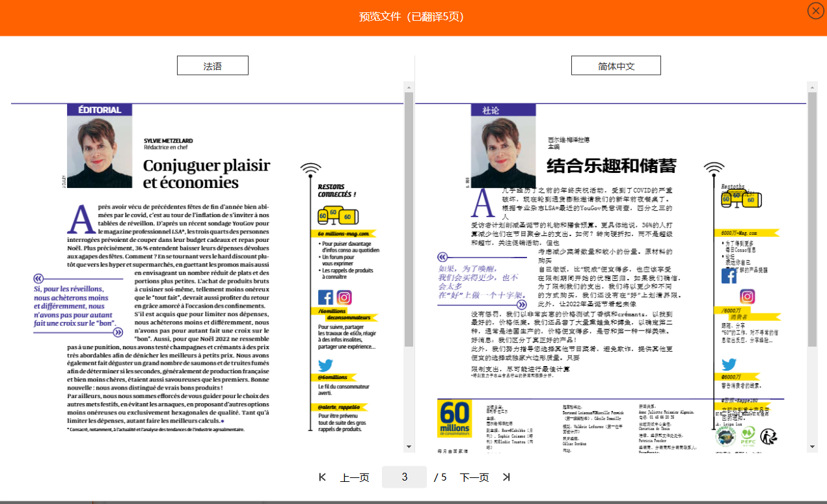
Task: Click the editor portrait in Chinese page
Action: pyautogui.click(x=504, y=152)
